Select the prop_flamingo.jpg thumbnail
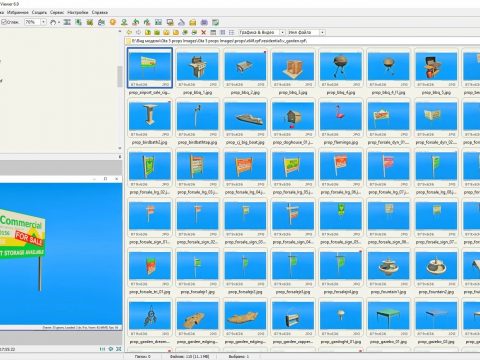Image resolution: width=480 pixels, height=360 pixels. tap(341, 118)
